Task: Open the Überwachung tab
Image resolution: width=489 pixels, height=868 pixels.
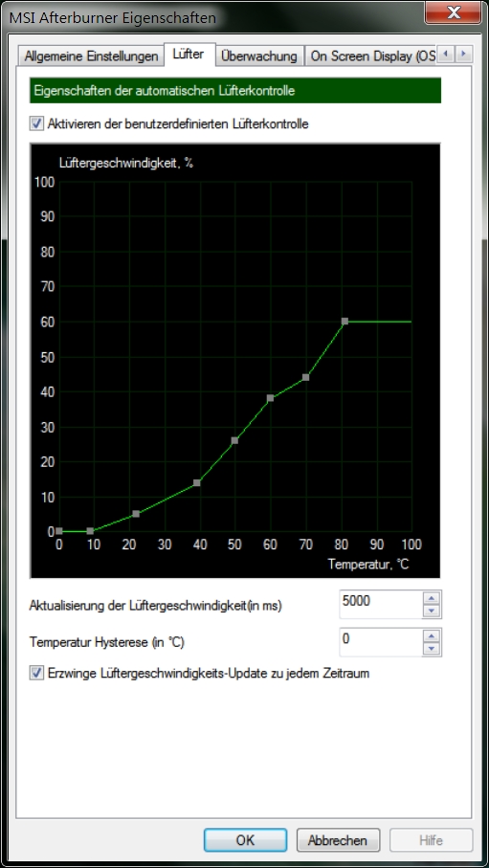Action: (x=259, y=56)
